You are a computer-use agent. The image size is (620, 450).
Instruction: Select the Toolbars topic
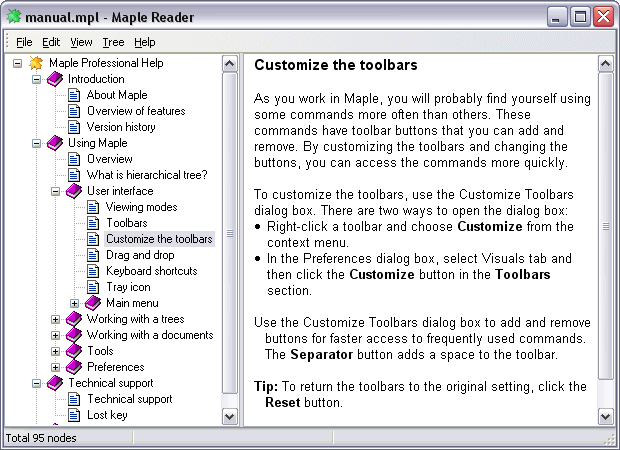[x=127, y=223]
